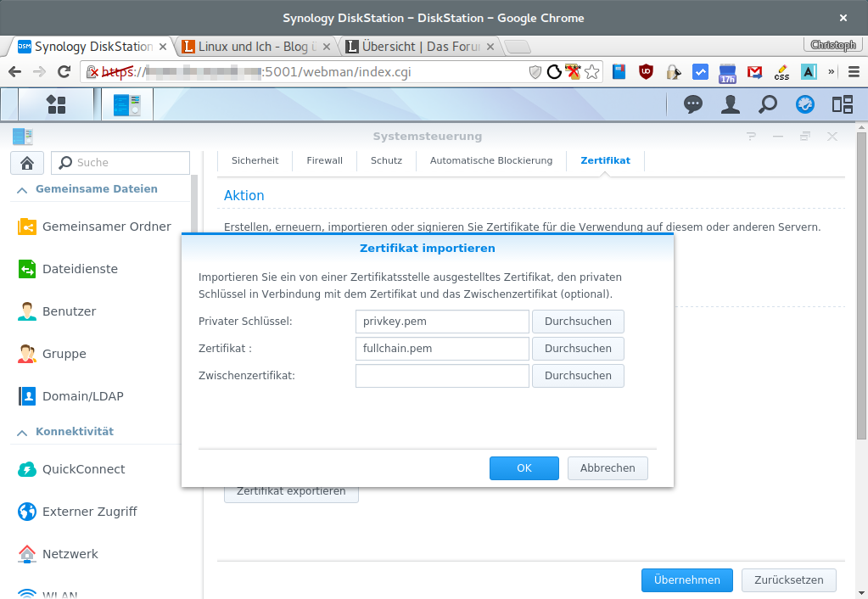Switch to the Automatische Blockierung tab
This screenshot has height=599, width=868.
pos(490,160)
